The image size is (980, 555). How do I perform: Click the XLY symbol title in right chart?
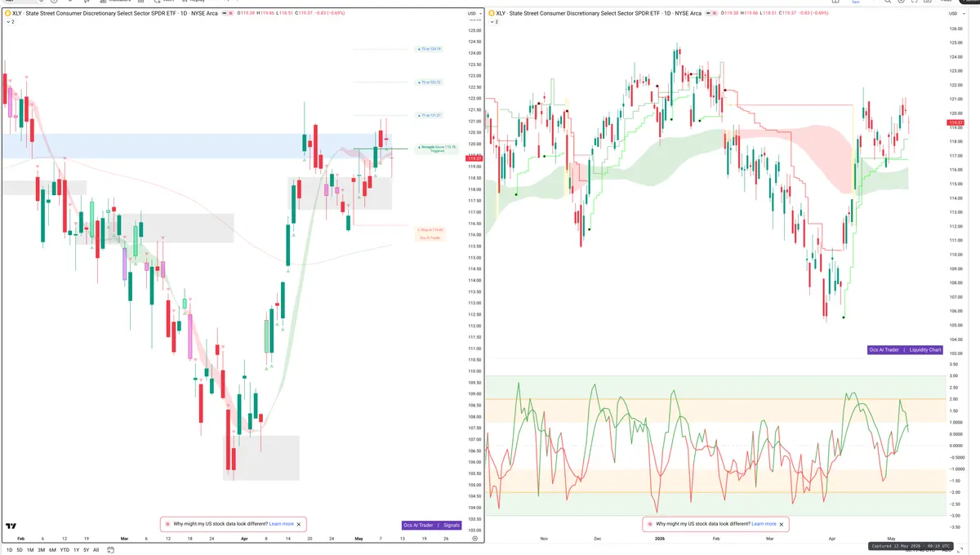click(x=599, y=14)
